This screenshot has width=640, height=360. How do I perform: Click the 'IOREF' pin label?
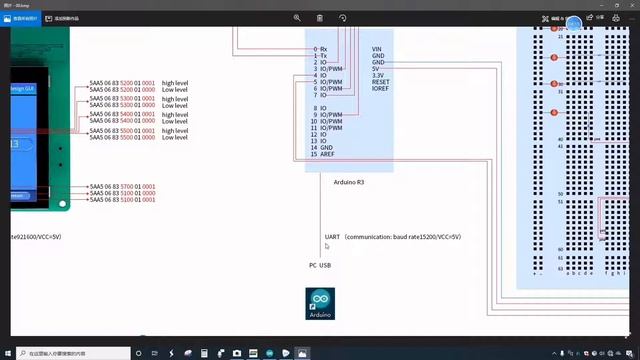coord(380,89)
